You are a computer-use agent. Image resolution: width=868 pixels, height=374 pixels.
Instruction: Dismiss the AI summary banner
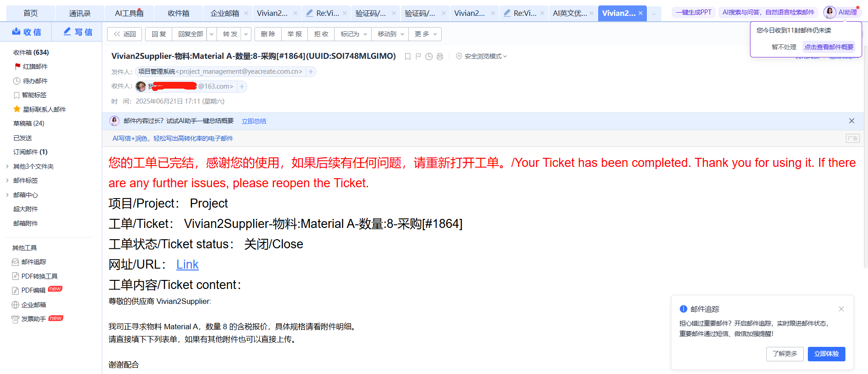click(x=851, y=121)
